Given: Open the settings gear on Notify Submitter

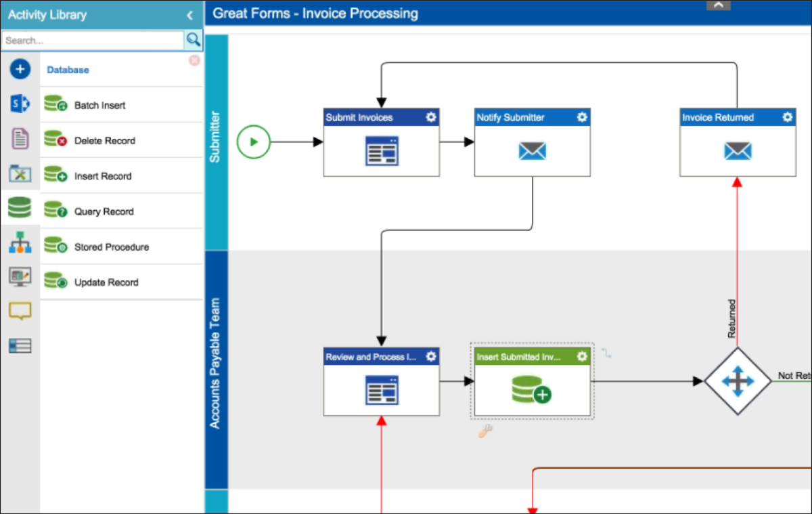Looking at the screenshot, I should coord(582,116).
